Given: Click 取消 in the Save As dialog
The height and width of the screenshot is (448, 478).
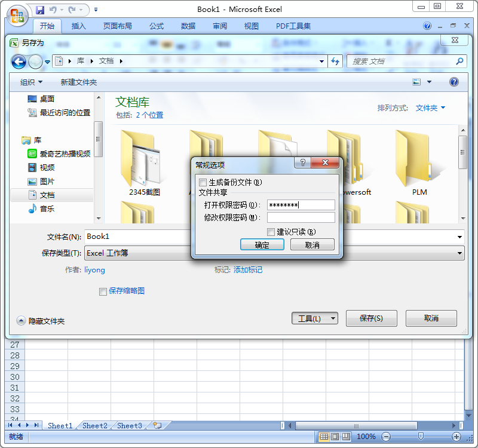Looking at the screenshot, I should (431, 318).
